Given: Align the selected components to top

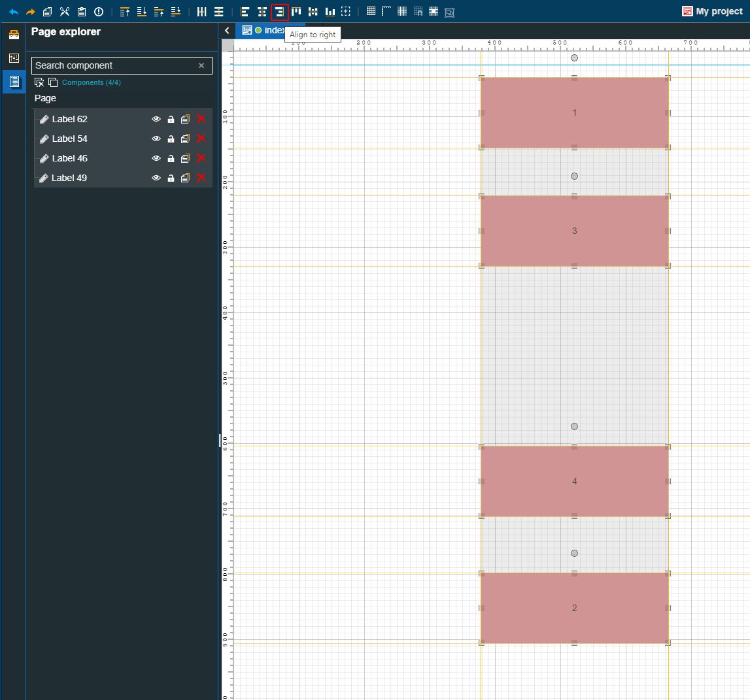Looking at the screenshot, I should point(297,12).
